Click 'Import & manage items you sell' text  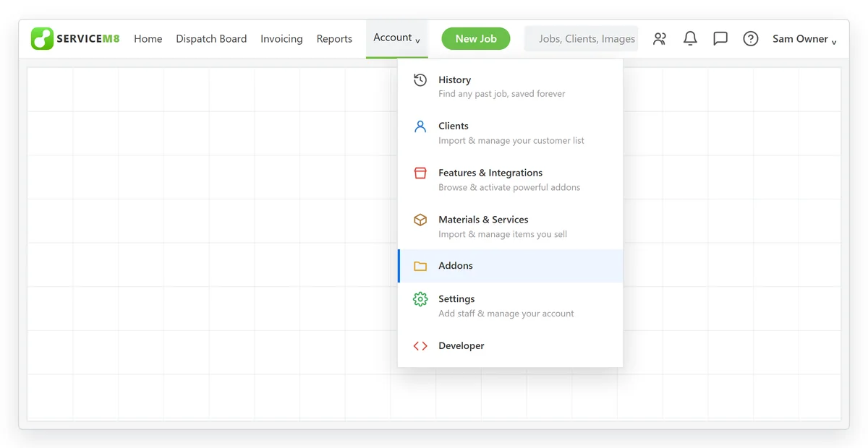coord(503,234)
